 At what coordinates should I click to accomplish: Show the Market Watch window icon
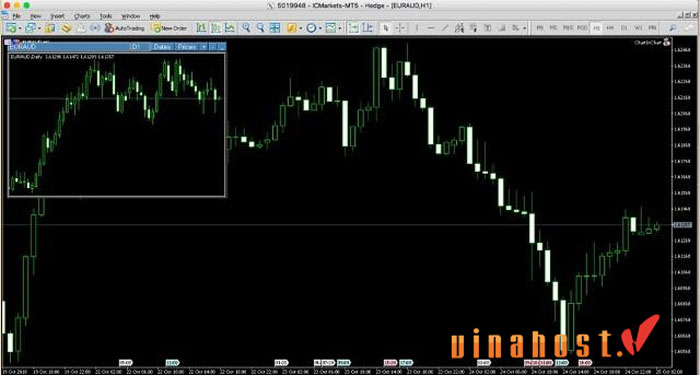[50, 28]
